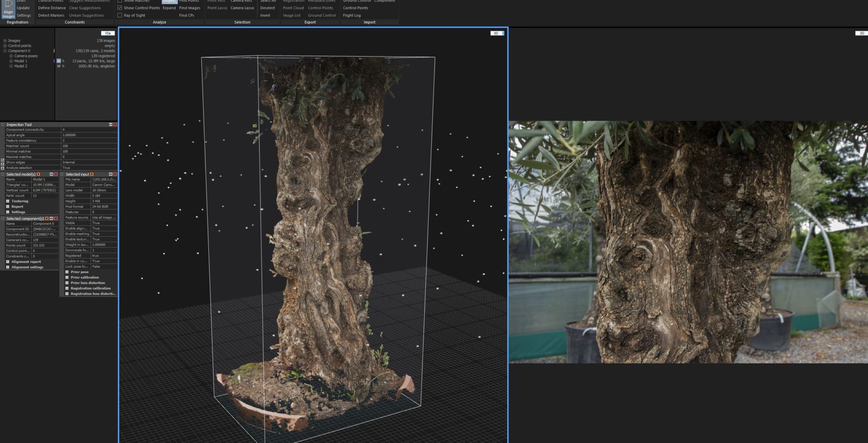Uncheck Show Control Points checkbox
Screen dimensions: 868x443
(120, 8)
